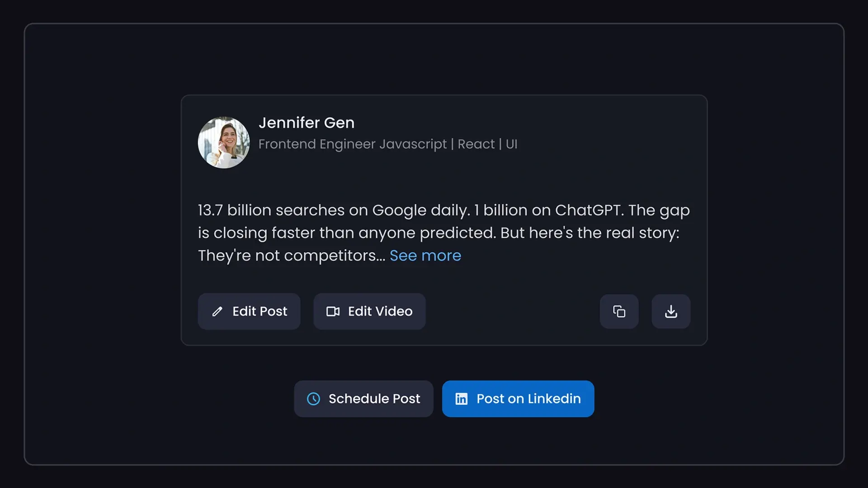Click Jennifer Gen's avatar thumbnail
Image resolution: width=868 pixels, height=488 pixels.
click(223, 143)
